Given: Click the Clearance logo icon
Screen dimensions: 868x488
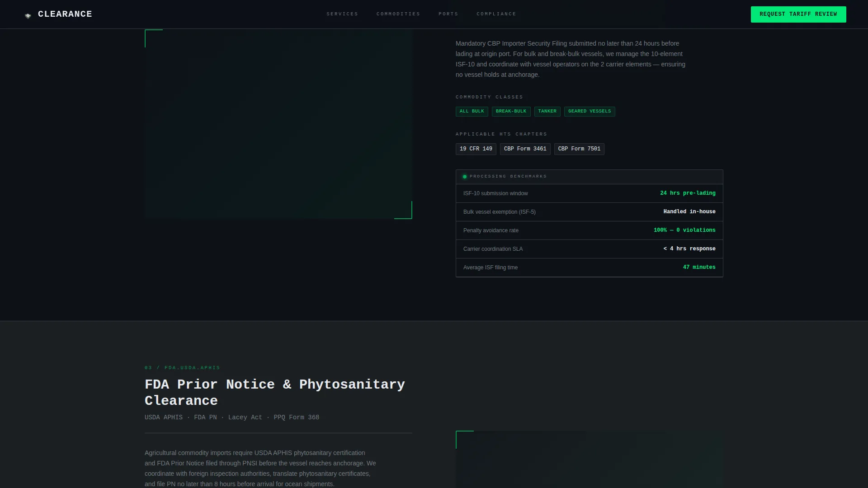Looking at the screenshot, I should pos(28,16).
